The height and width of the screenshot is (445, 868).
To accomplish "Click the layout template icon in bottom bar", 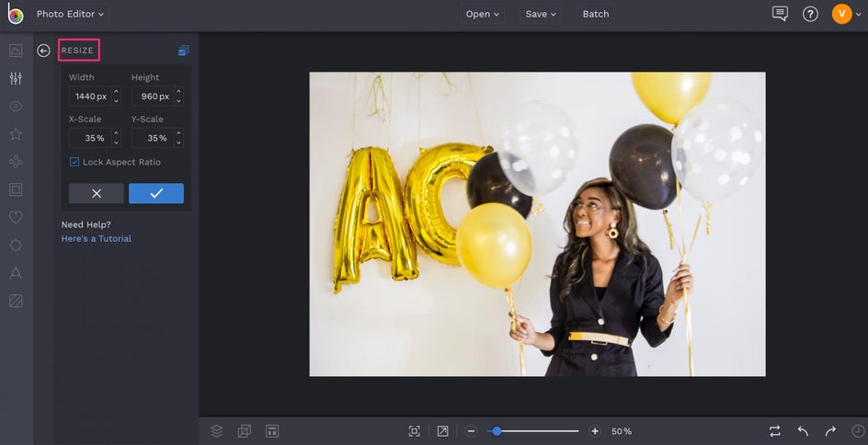I will coord(272,430).
